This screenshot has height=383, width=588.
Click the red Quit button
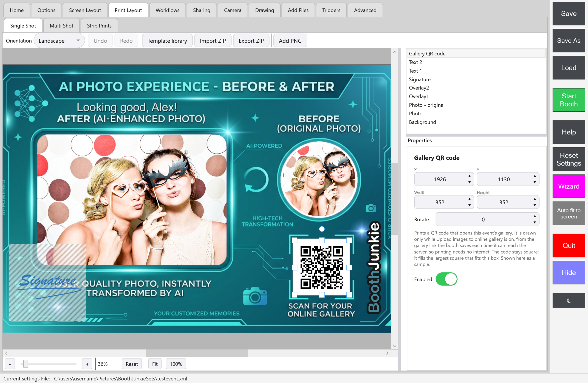pyautogui.click(x=568, y=246)
